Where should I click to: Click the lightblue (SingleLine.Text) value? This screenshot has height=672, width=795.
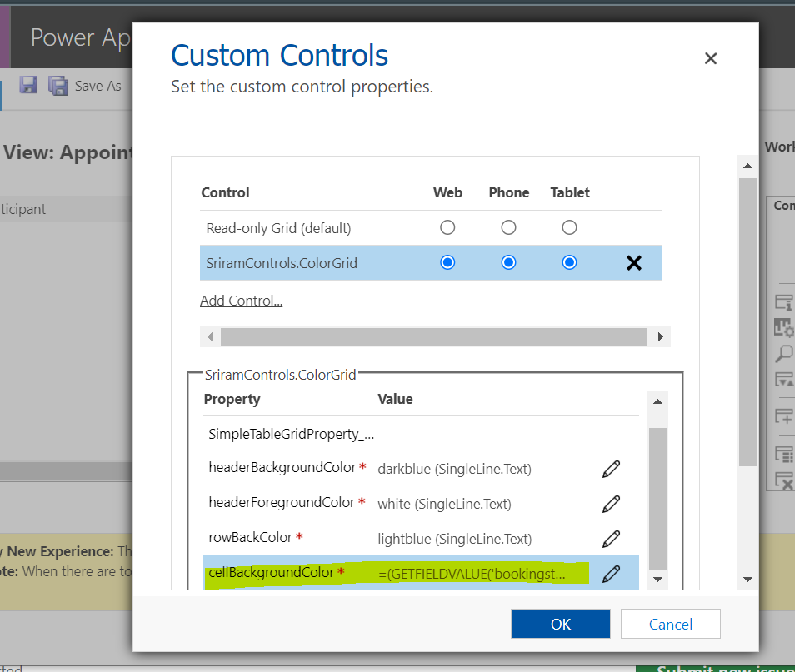(x=455, y=539)
